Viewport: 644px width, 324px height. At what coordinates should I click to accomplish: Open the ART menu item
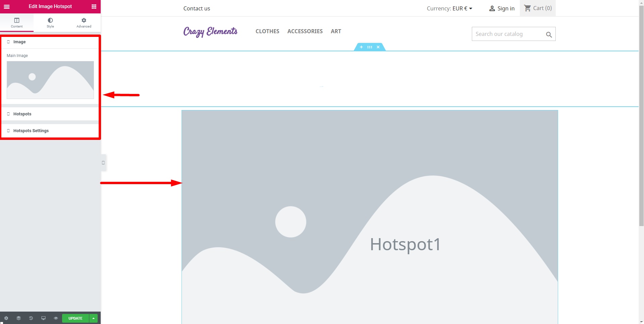[336, 31]
